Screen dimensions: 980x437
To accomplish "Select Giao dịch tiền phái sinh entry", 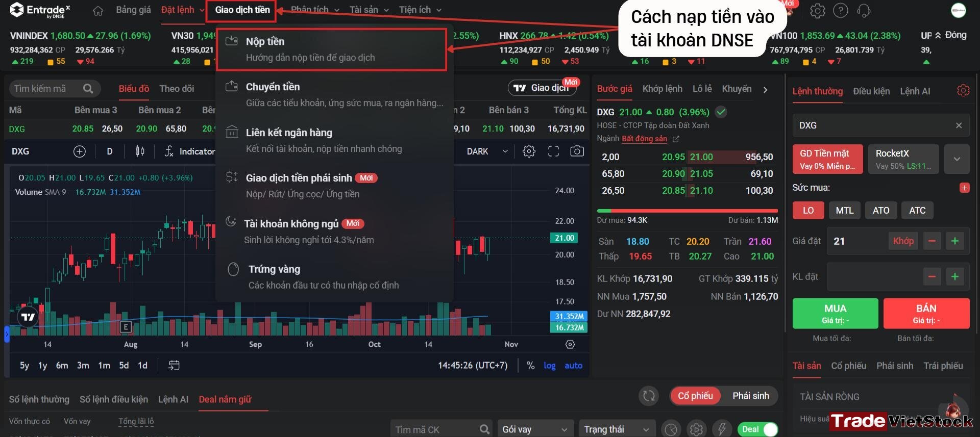I will (x=334, y=186).
